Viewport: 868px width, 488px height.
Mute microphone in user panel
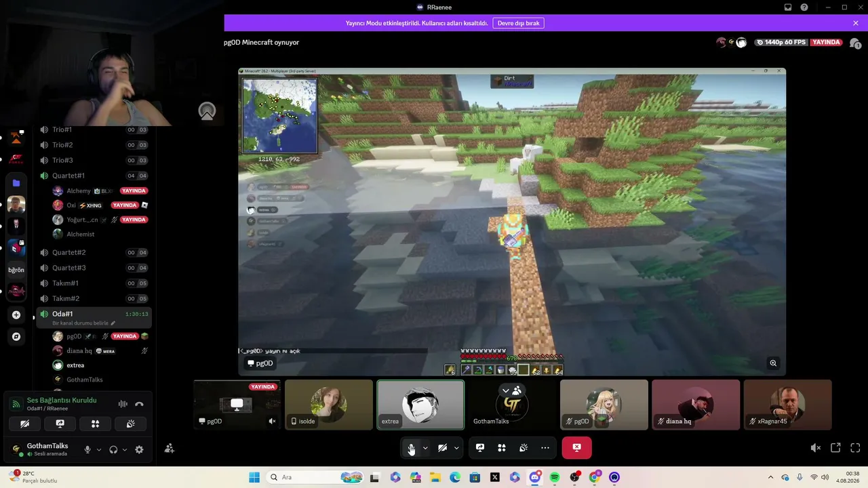[x=87, y=449]
